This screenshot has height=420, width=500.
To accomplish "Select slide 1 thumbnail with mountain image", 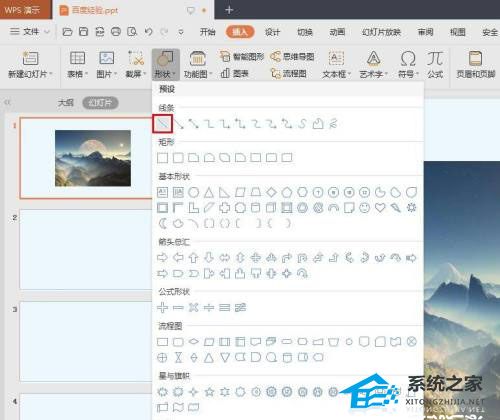I will tap(86, 158).
